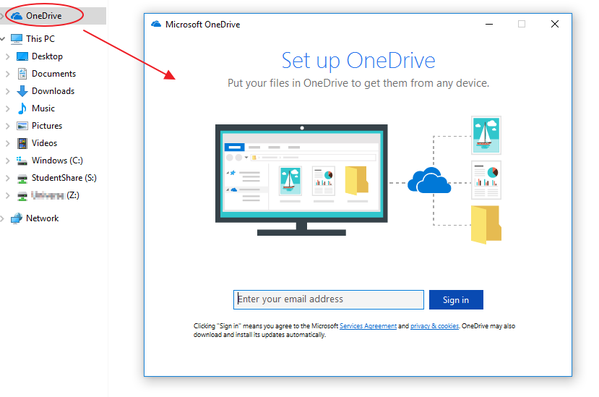The image size is (599, 397).
Task: Expand the Pictures tree node
Action: click(x=8, y=126)
